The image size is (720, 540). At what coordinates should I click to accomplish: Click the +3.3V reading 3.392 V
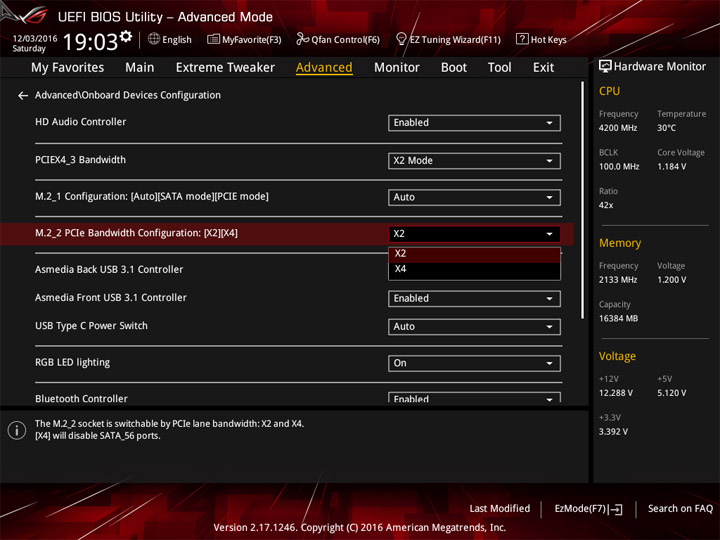pyautogui.click(x=613, y=432)
